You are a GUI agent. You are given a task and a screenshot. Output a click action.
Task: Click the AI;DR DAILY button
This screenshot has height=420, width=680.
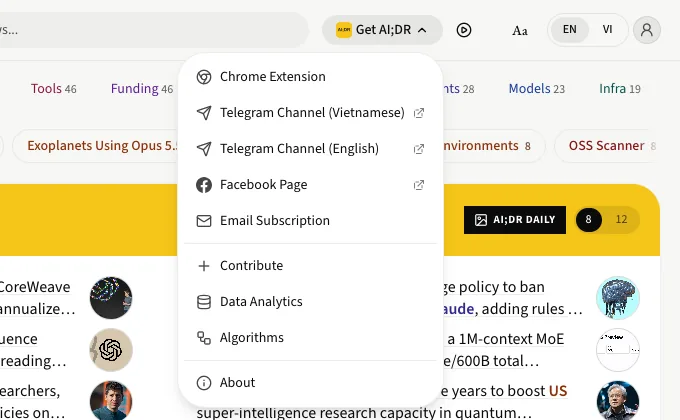click(x=515, y=220)
